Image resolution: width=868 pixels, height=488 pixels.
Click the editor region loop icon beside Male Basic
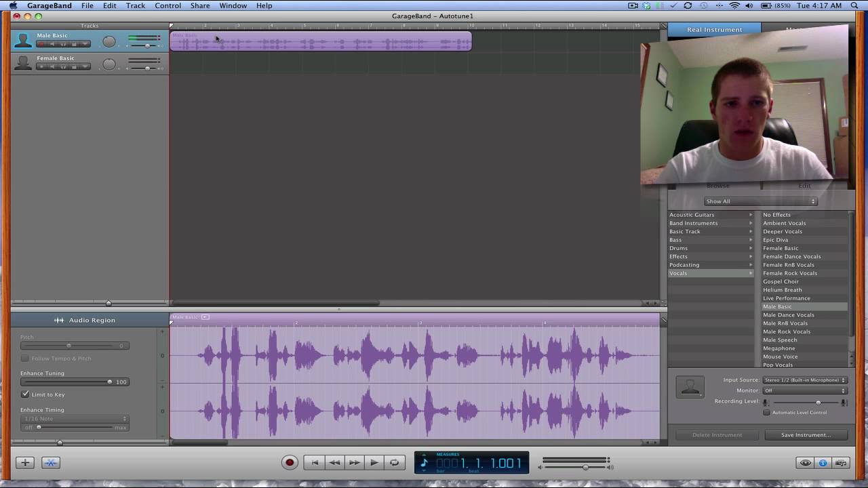pyautogui.click(x=205, y=317)
